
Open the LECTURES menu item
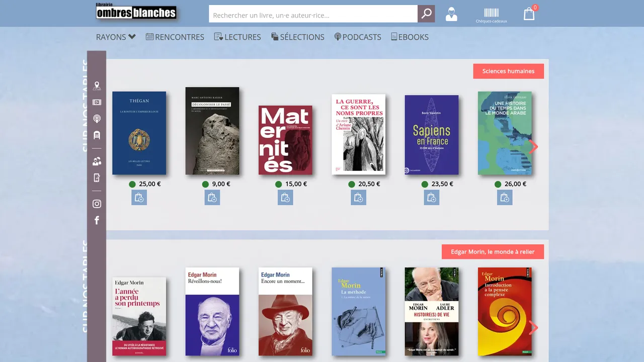coord(237,37)
